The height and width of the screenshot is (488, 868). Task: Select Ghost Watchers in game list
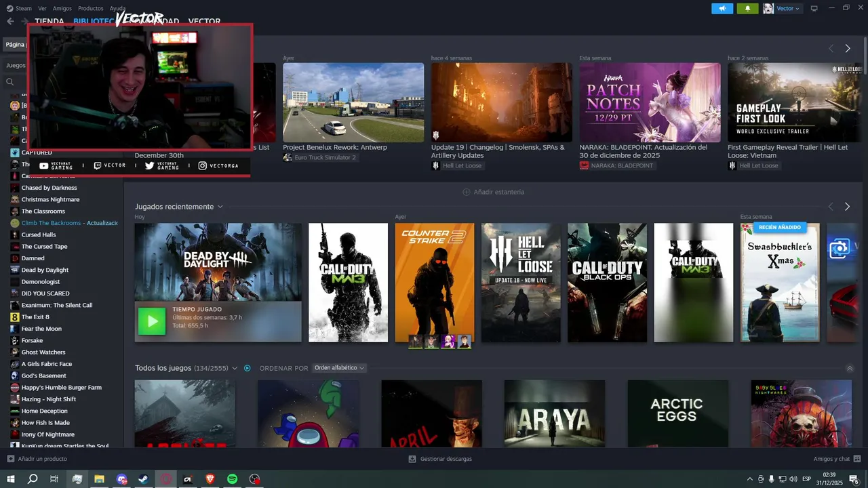coord(43,352)
